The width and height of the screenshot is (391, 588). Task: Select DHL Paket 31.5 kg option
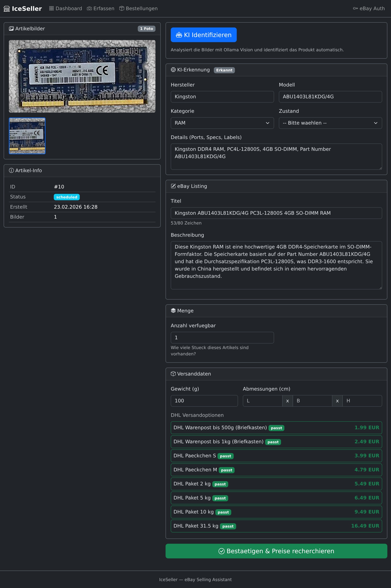276,526
